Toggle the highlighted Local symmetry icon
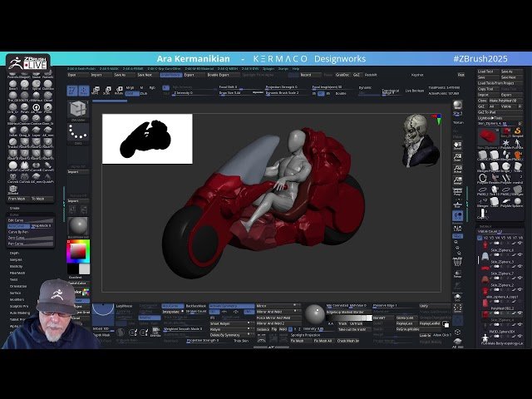Image resolution: width=532 pixels, height=399 pixels. click(457, 215)
